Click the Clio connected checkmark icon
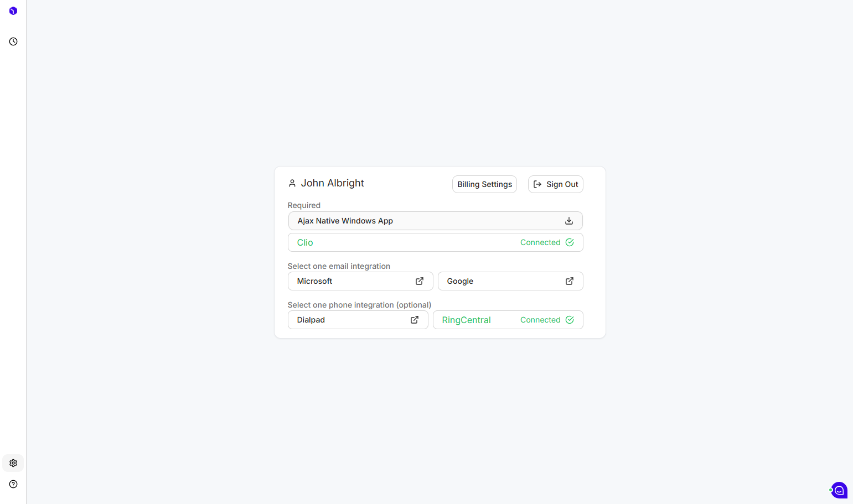853x504 pixels. (x=570, y=242)
